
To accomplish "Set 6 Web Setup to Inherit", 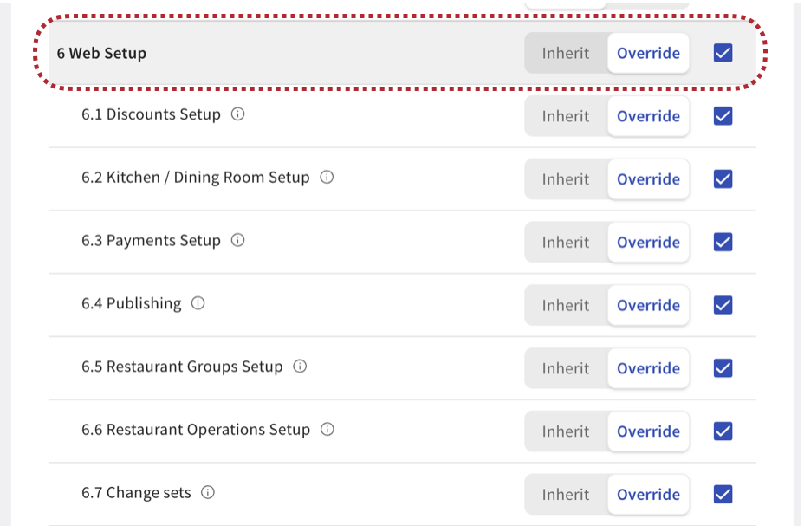I will click(565, 53).
